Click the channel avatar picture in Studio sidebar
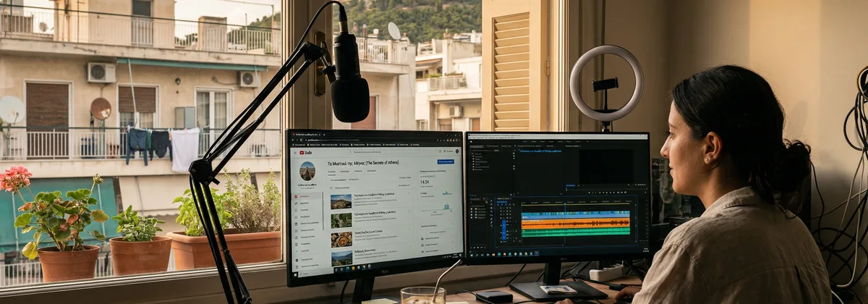This screenshot has height=304, width=868. (307, 171)
